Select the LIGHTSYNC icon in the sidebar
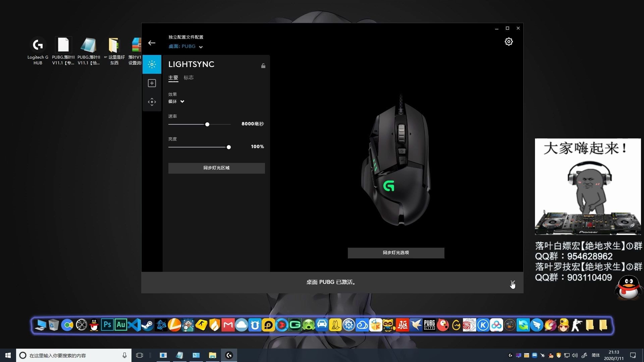Image resolution: width=644 pixels, height=362 pixels. tap(152, 64)
